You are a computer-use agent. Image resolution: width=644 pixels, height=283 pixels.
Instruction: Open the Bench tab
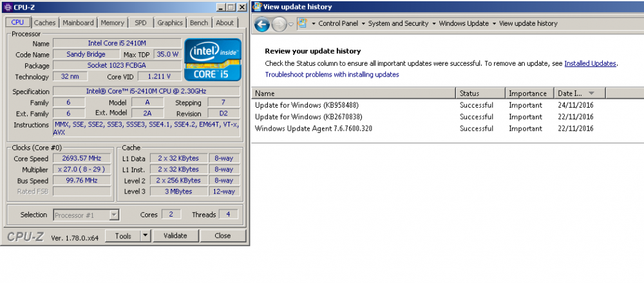(x=199, y=23)
